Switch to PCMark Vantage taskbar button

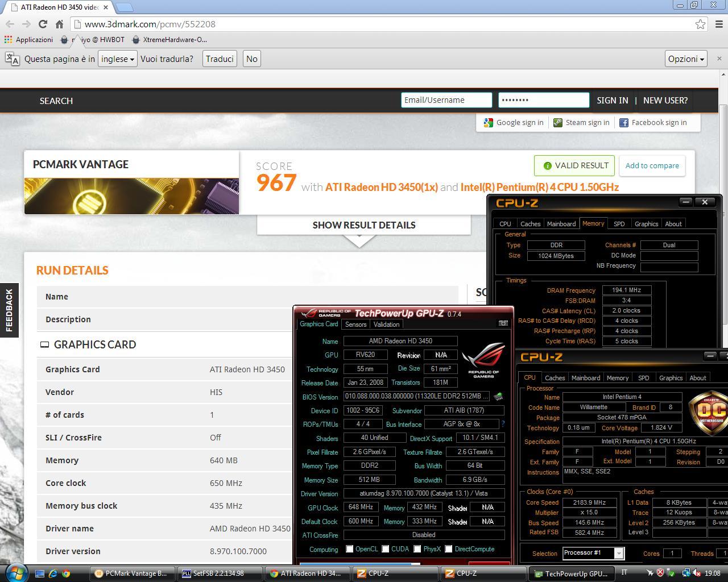(133, 573)
